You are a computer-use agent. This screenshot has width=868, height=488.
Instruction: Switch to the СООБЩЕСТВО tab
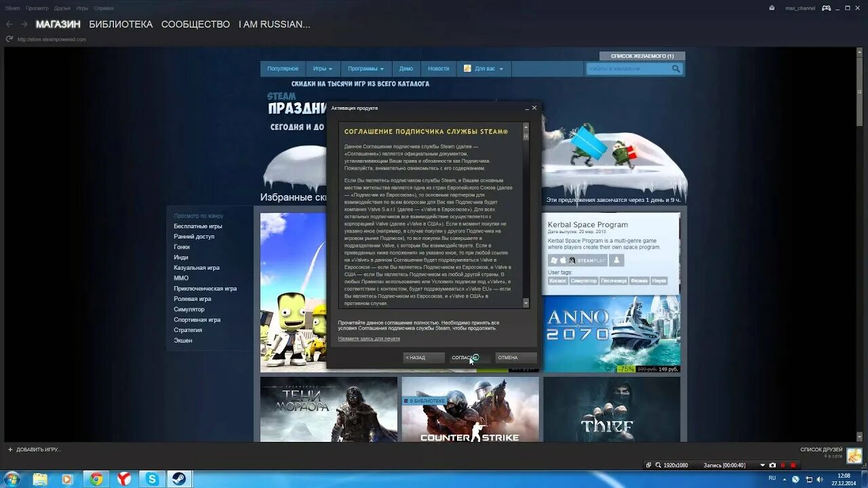pos(195,24)
